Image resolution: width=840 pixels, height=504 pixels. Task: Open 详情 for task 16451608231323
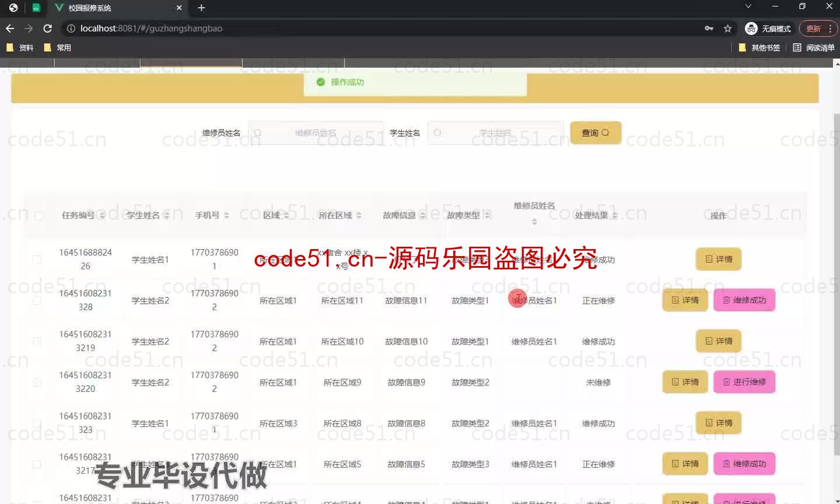pyautogui.click(x=719, y=422)
